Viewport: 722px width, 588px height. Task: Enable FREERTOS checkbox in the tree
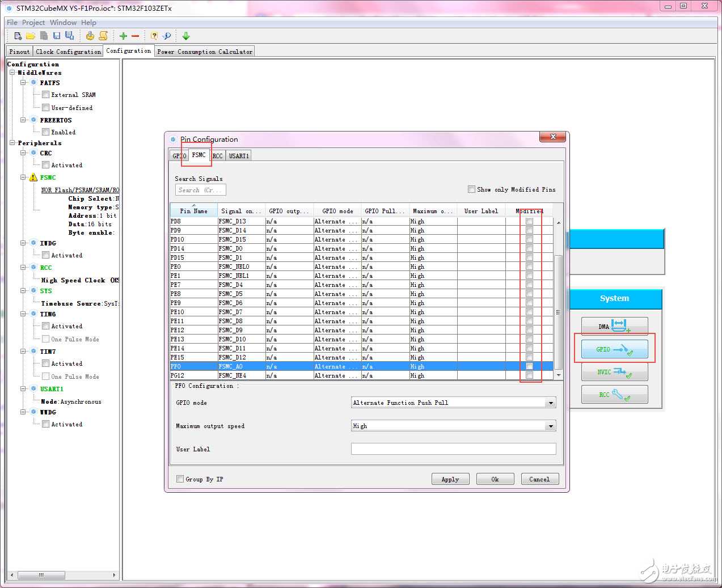(45, 132)
